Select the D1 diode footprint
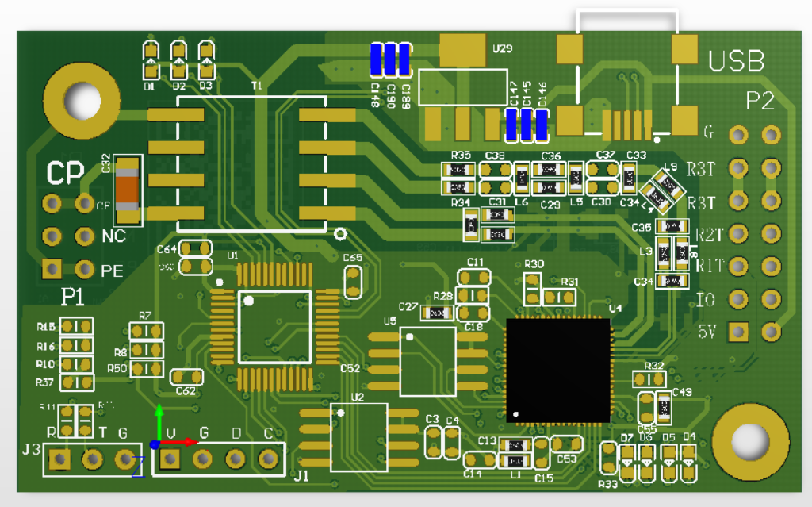Screen dimensions: 812x507 point(151,60)
